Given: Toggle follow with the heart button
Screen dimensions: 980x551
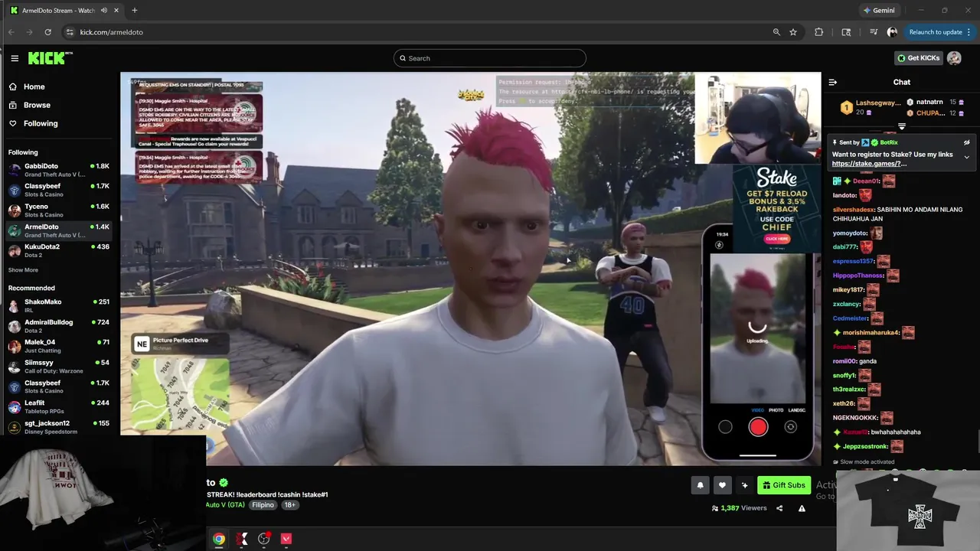Looking at the screenshot, I should coord(722,485).
